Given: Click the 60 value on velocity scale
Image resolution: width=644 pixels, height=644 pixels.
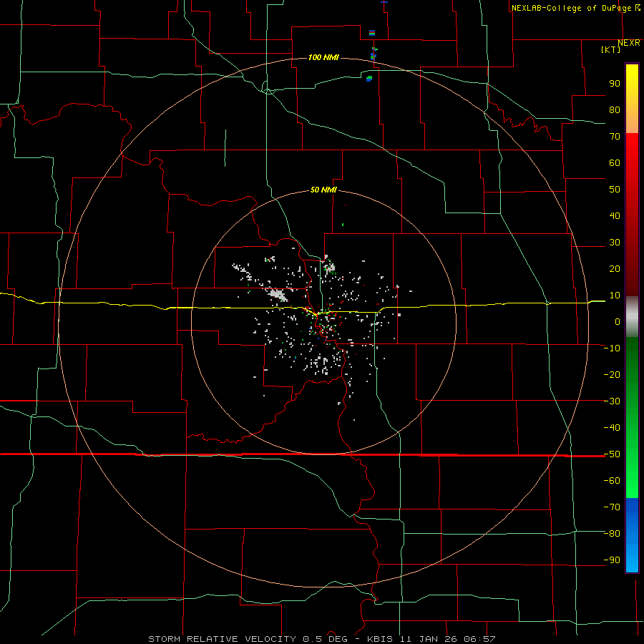Looking at the screenshot, I should coord(615,163).
